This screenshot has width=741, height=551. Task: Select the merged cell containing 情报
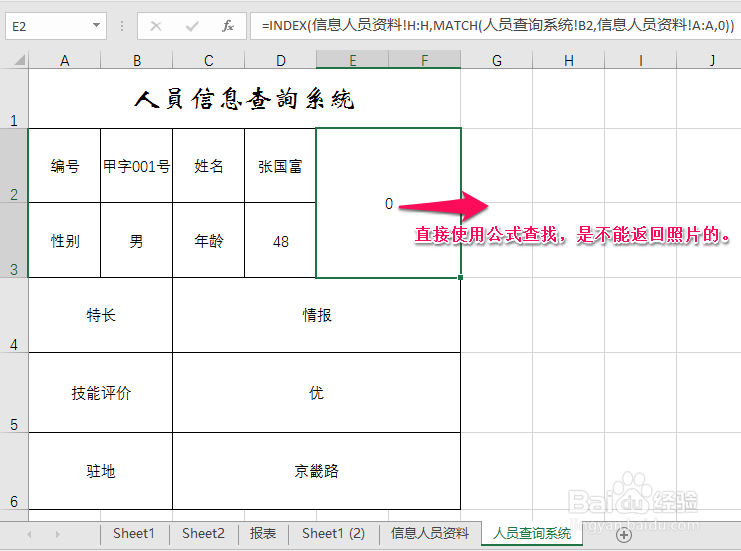pyautogui.click(x=317, y=315)
